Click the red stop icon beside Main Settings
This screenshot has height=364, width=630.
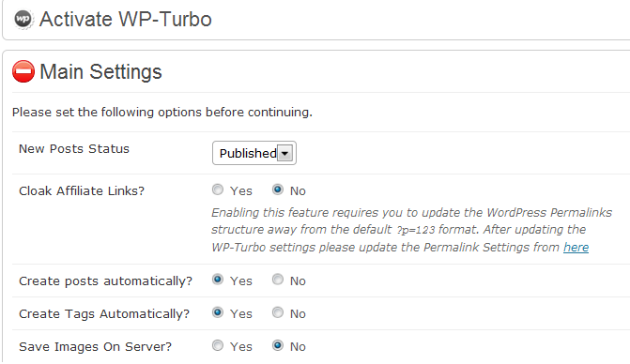[23, 71]
